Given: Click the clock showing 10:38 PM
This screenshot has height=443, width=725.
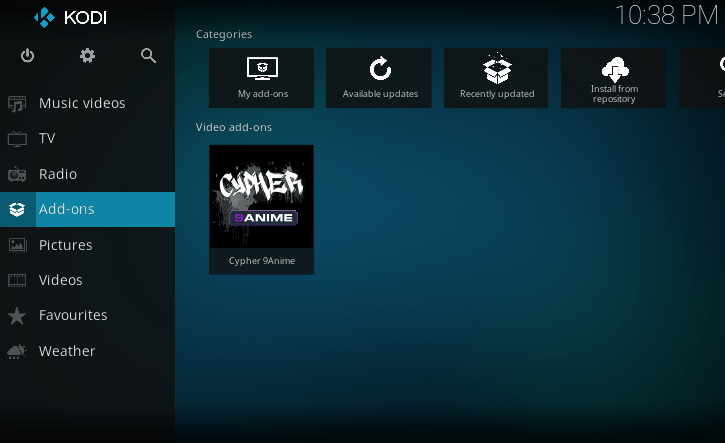Looking at the screenshot, I should point(665,15).
